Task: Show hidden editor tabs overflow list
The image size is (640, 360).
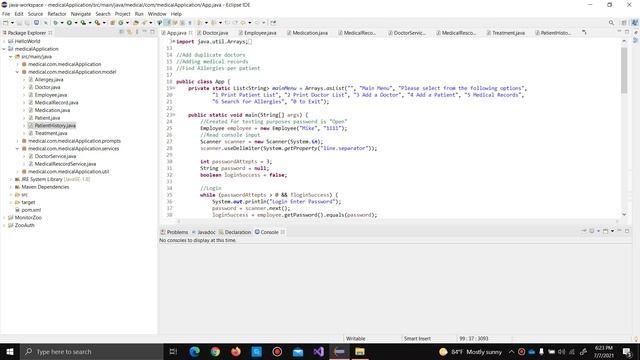Action: point(584,32)
